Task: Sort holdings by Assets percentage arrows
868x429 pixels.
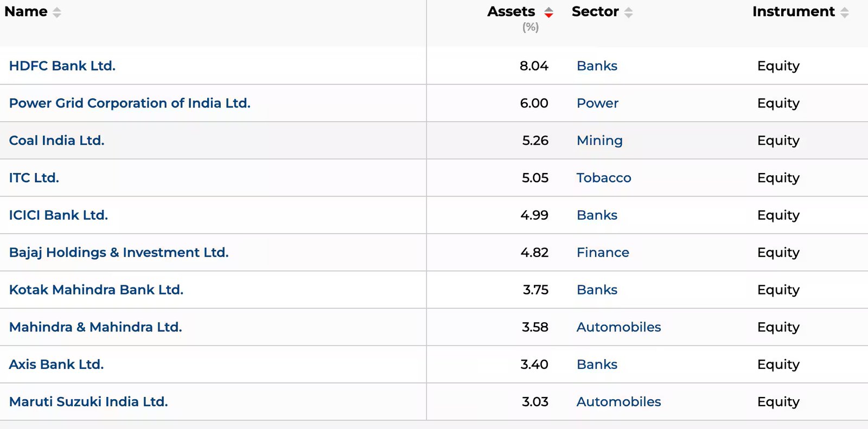Action: [x=548, y=12]
